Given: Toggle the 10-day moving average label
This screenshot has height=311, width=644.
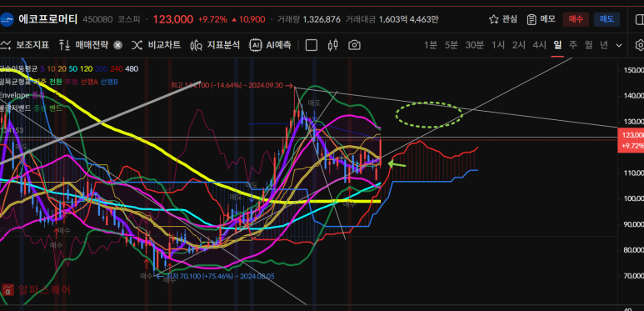Looking at the screenshot, I should click(x=52, y=69).
